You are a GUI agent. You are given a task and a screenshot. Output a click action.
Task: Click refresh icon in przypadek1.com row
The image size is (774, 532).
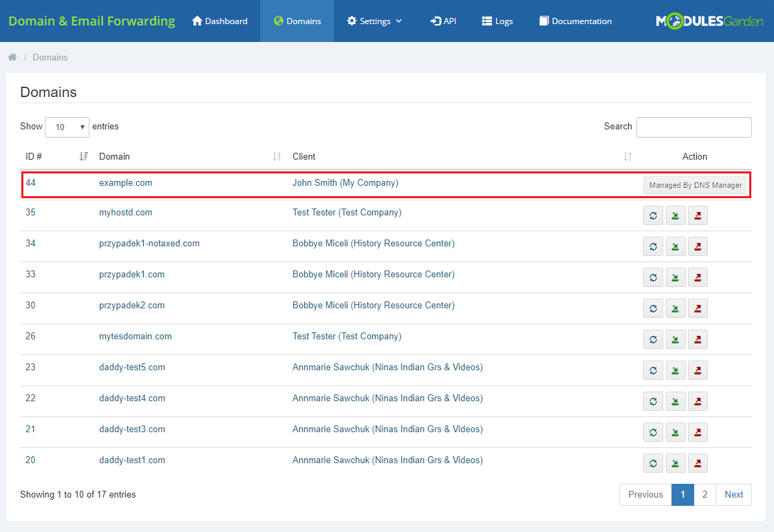coord(653,277)
